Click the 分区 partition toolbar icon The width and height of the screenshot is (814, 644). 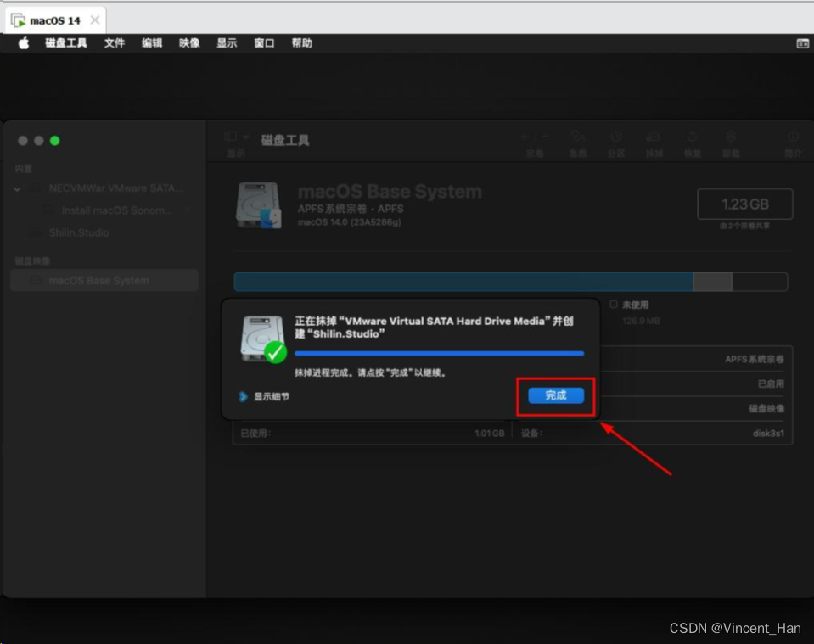pyautogui.click(x=615, y=137)
